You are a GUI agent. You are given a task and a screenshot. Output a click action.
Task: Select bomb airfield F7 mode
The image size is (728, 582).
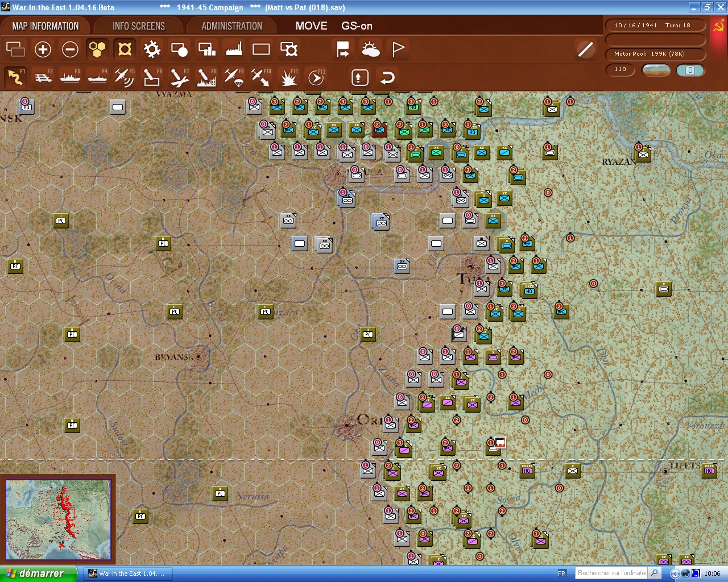coord(179,77)
